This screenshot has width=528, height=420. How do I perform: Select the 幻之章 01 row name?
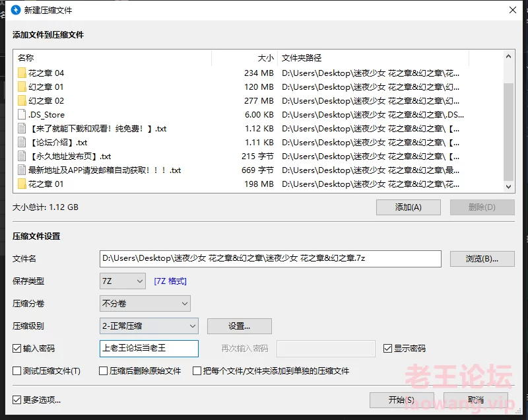coord(46,87)
